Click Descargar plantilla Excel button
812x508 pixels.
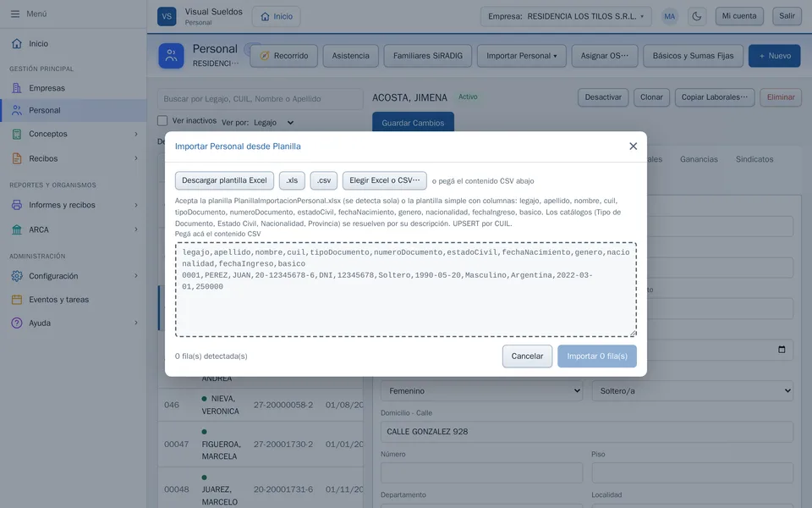(224, 180)
